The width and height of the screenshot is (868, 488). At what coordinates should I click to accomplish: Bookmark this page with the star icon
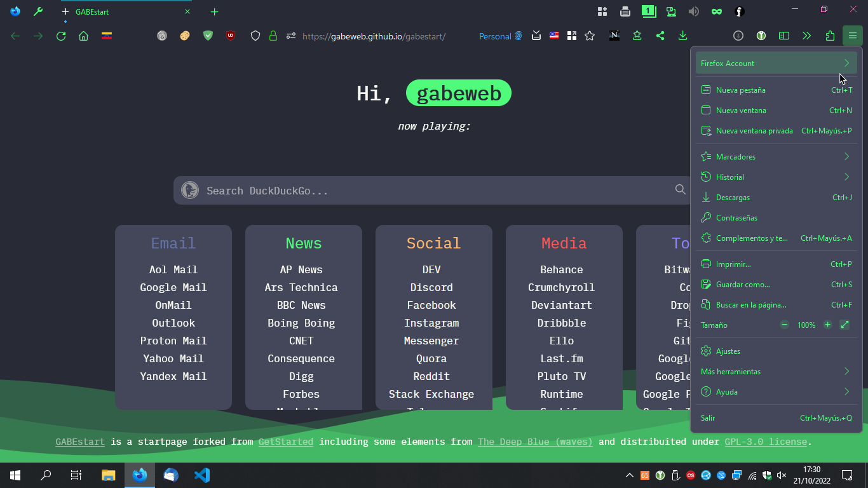[x=590, y=36]
